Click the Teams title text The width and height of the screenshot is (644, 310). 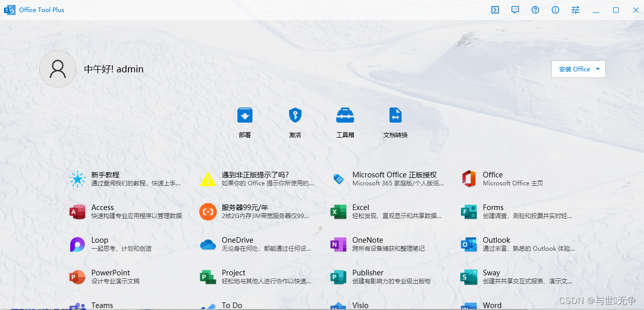(102, 305)
